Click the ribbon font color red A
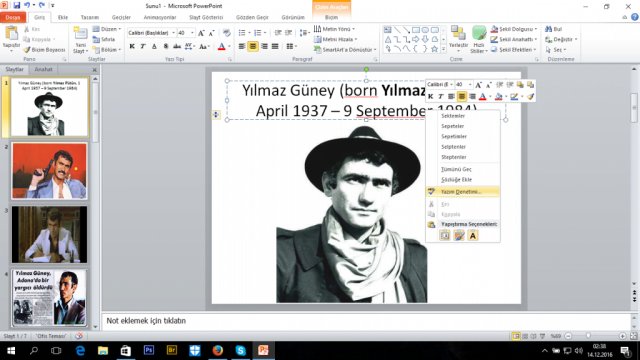Screen dimensions: 640x360 pyautogui.click(x=222, y=47)
